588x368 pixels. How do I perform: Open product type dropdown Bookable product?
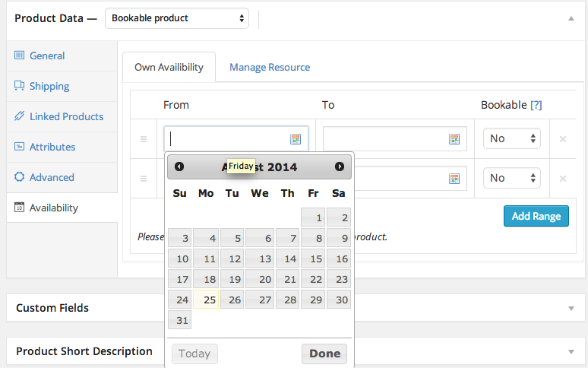(x=177, y=17)
